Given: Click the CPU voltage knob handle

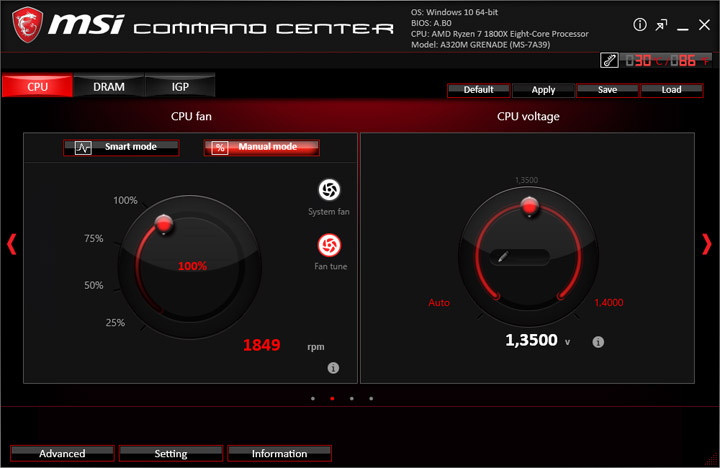Looking at the screenshot, I should point(529,206).
